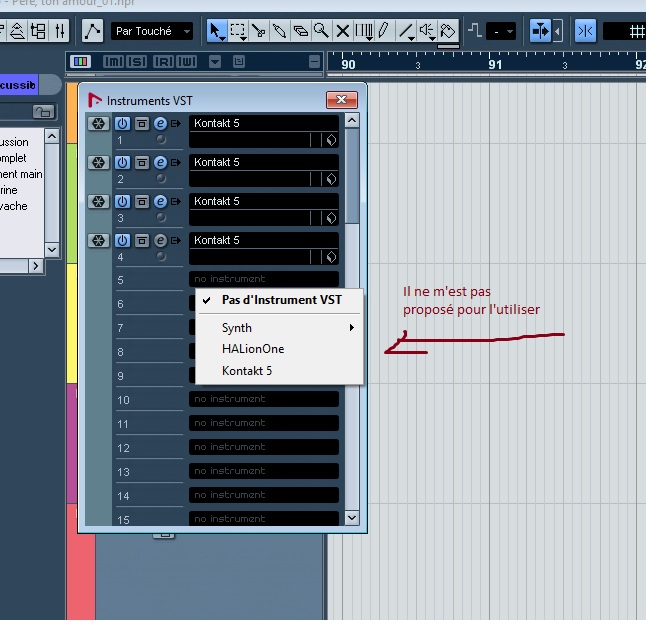The image size is (672, 630).
Task: Choose HALionOne from the instrument menu
Action: (279, 349)
